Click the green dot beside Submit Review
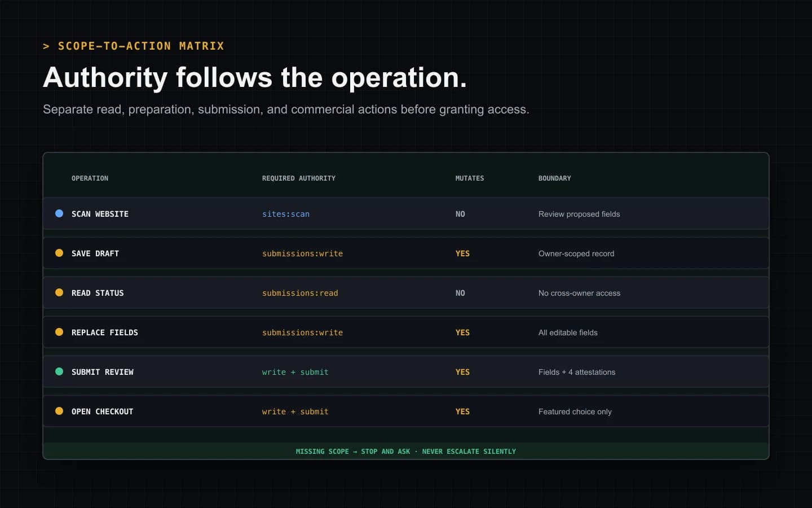 [x=59, y=371]
